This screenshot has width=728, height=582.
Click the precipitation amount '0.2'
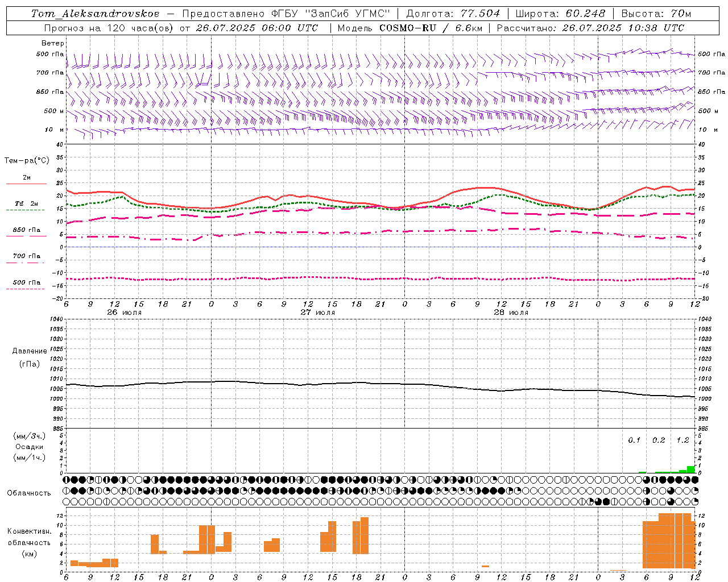coord(659,440)
